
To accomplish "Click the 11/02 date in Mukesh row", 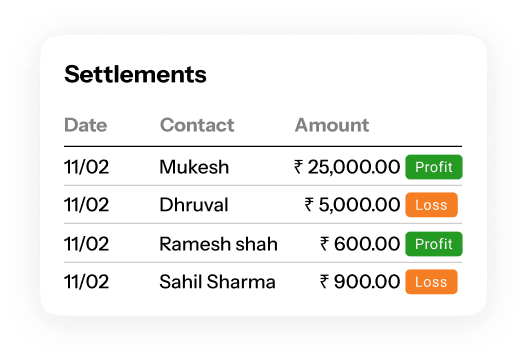I will click(86, 167).
